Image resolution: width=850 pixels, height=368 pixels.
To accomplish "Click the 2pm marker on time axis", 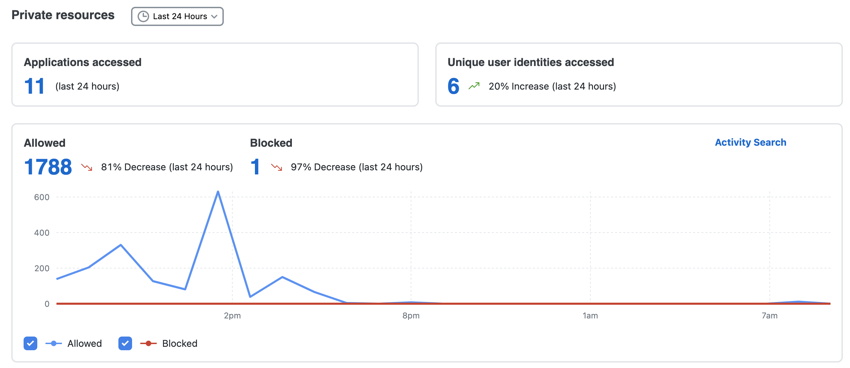I will pyautogui.click(x=232, y=316).
